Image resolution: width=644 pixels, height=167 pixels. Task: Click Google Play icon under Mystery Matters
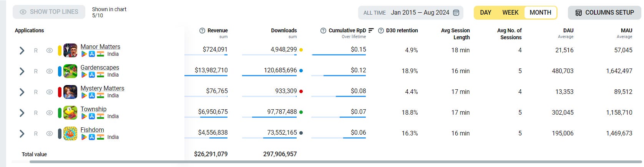click(84, 96)
